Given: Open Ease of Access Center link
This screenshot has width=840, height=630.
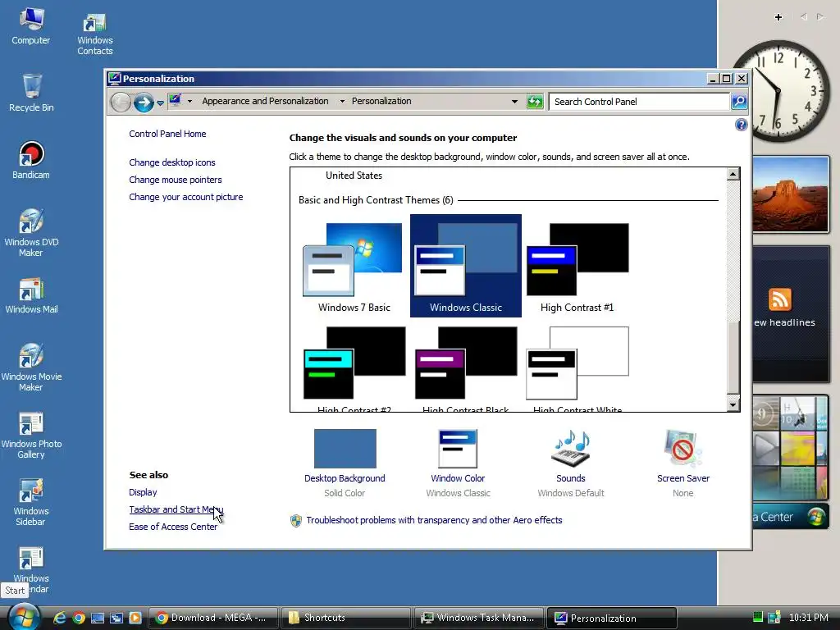Looking at the screenshot, I should [x=173, y=527].
